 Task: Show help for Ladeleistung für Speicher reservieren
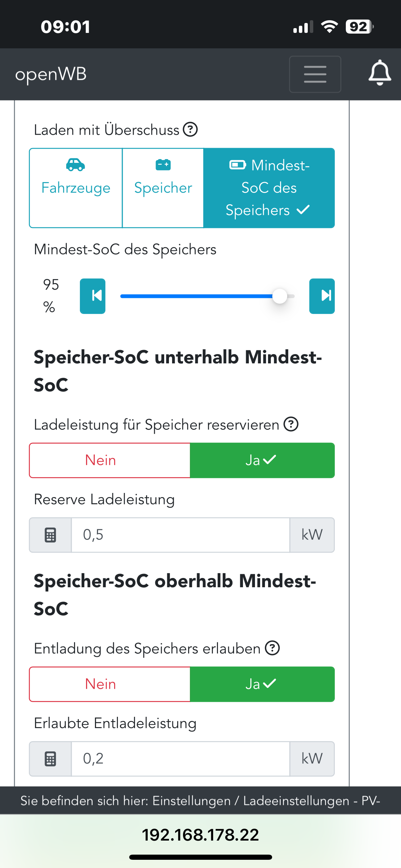291,424
